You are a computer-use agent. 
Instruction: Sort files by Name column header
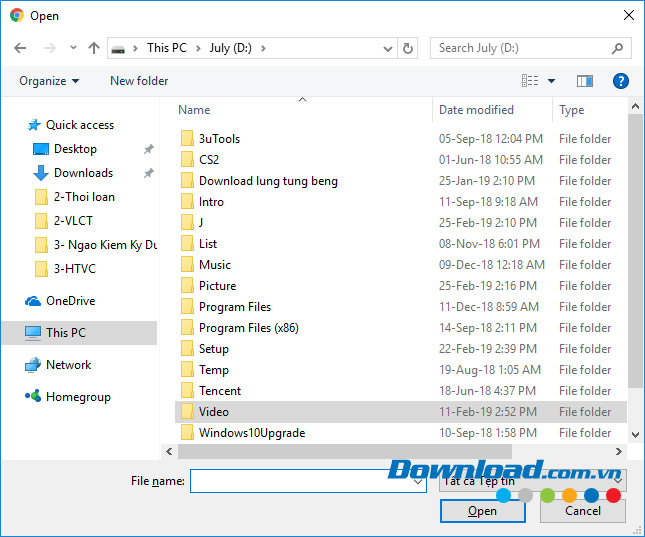point(194,110)
